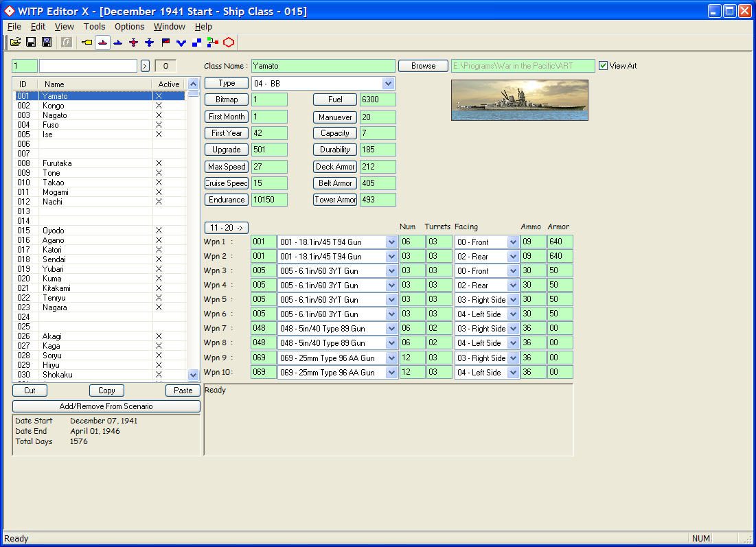Click the first floppy disk save icon
The image size is (756, 547).
(x=31, y=43)
